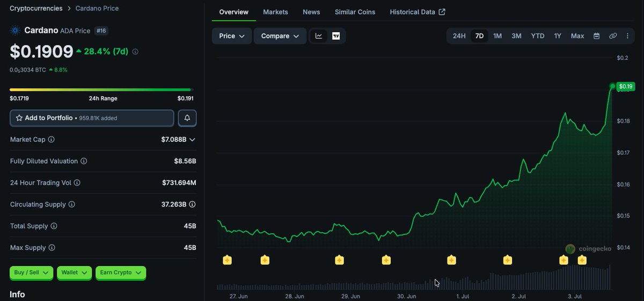Click the news marker above 27. Jun
The height and width of the screenshot is (301, 644).
tap(227, 260)
